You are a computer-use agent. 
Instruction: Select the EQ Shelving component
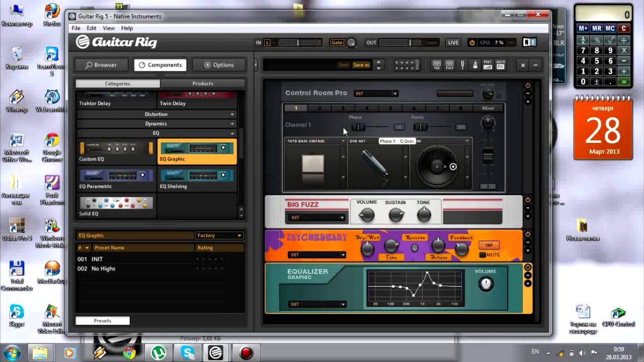(197, 178)
